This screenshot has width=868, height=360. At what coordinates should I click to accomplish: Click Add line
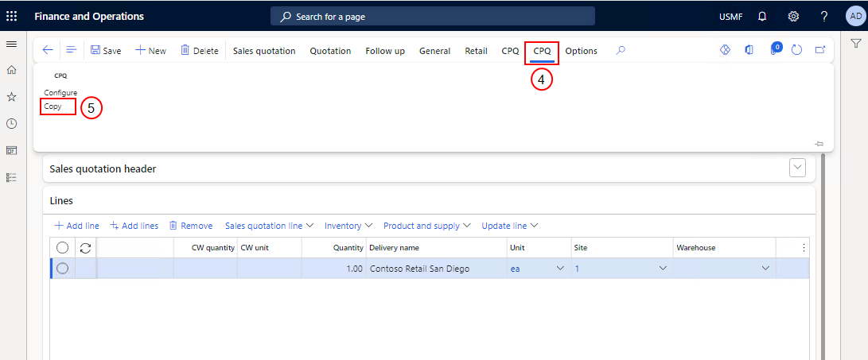[77, 226]
